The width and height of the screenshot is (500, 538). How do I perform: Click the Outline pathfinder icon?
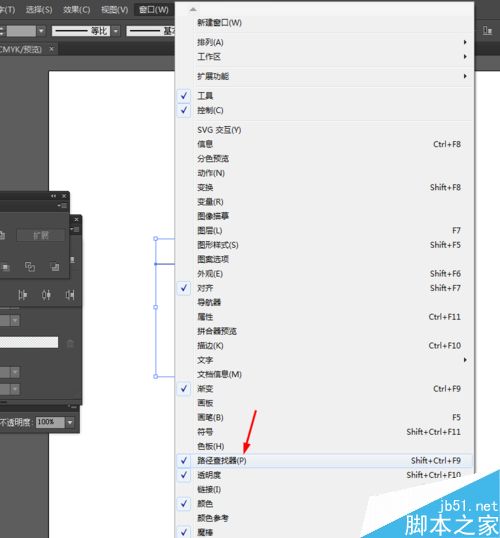coord(30,267)
